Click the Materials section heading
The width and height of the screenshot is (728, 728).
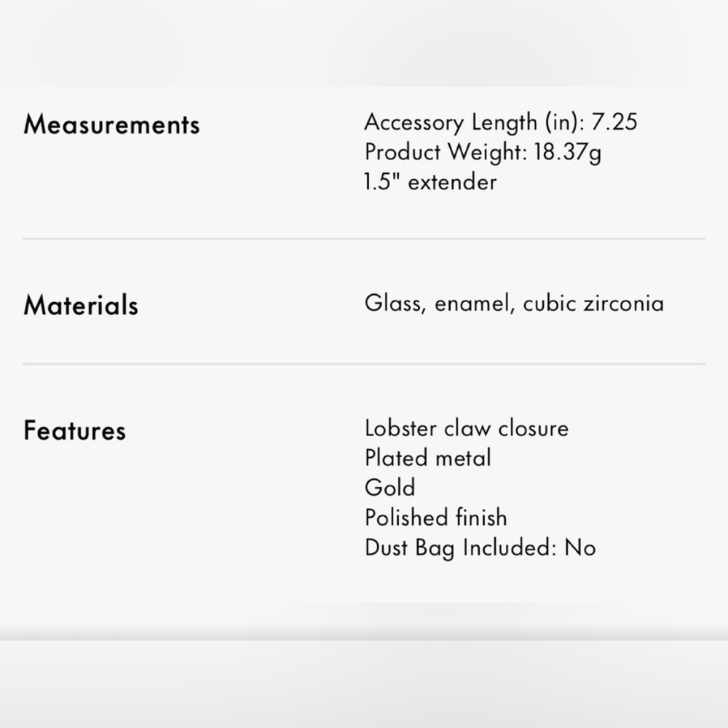coord(81,305)
